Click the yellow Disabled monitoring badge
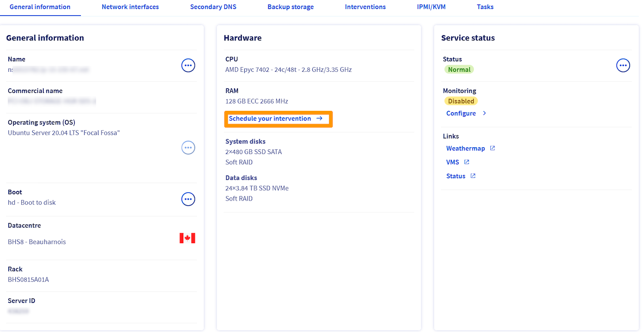 [x=461, y=101]
